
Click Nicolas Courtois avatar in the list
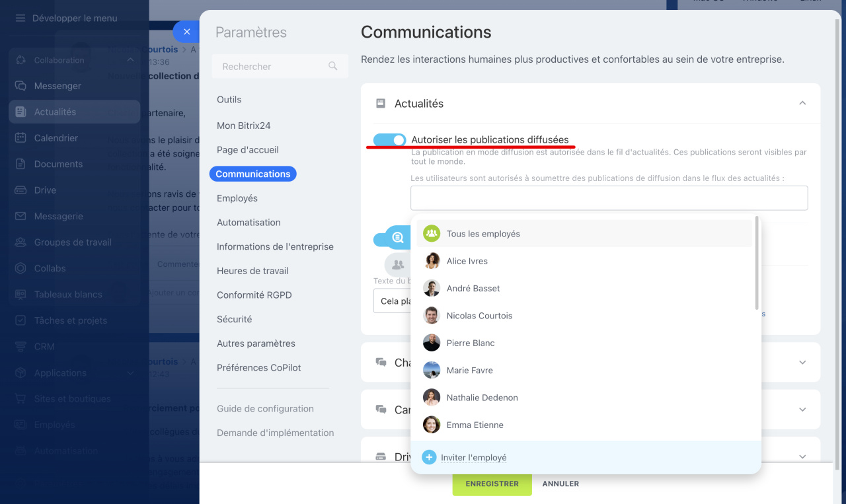click(x=432, y=316)
